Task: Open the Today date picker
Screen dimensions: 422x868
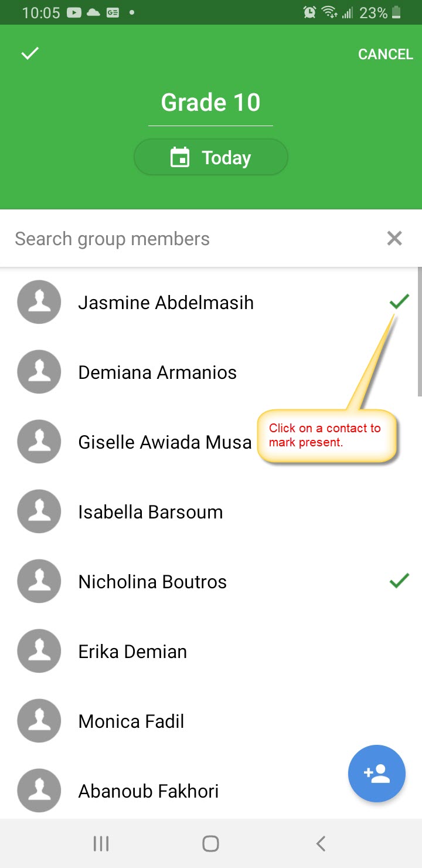Action: pos(211,157)
